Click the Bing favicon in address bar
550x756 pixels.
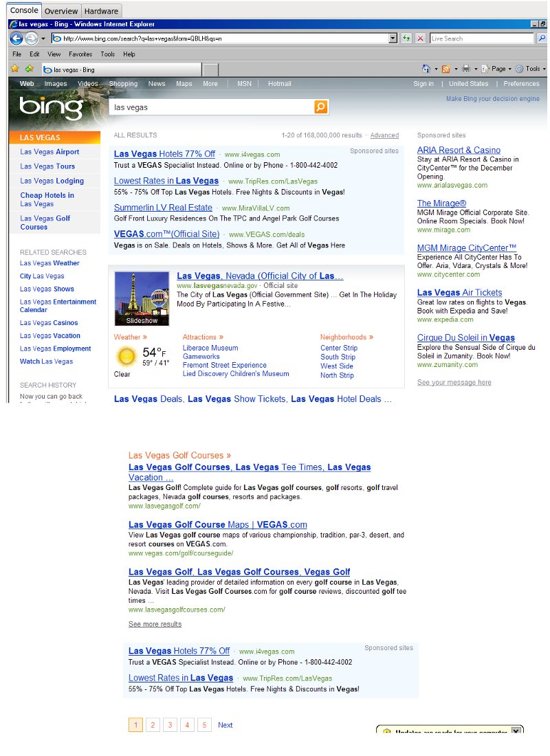click(x=57, y=38)
